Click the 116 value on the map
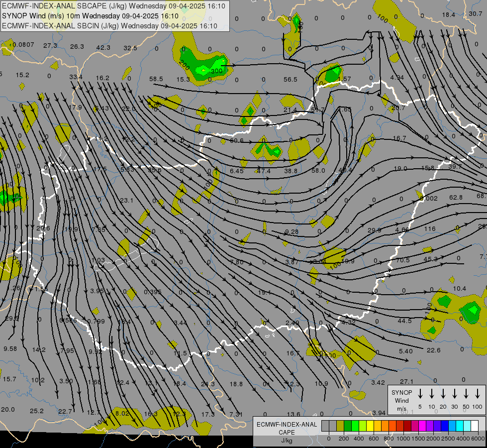Viewport: 487px width, 448px height. pos(430,229)
